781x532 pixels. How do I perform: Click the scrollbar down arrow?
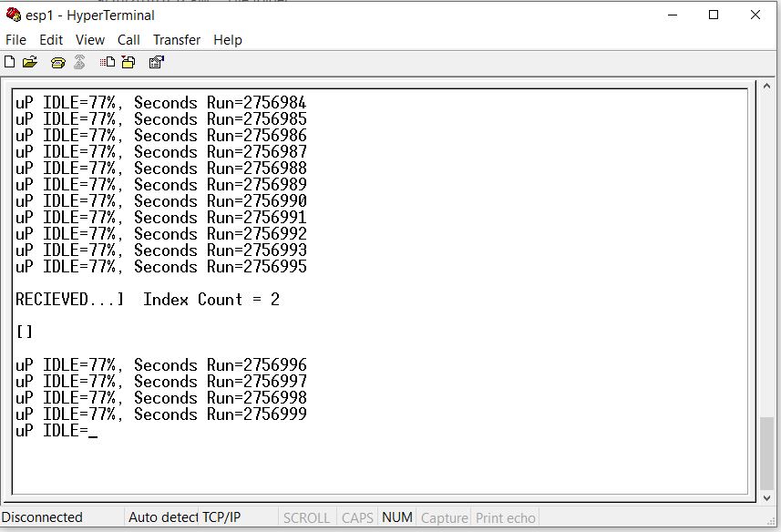click(766, 497)
